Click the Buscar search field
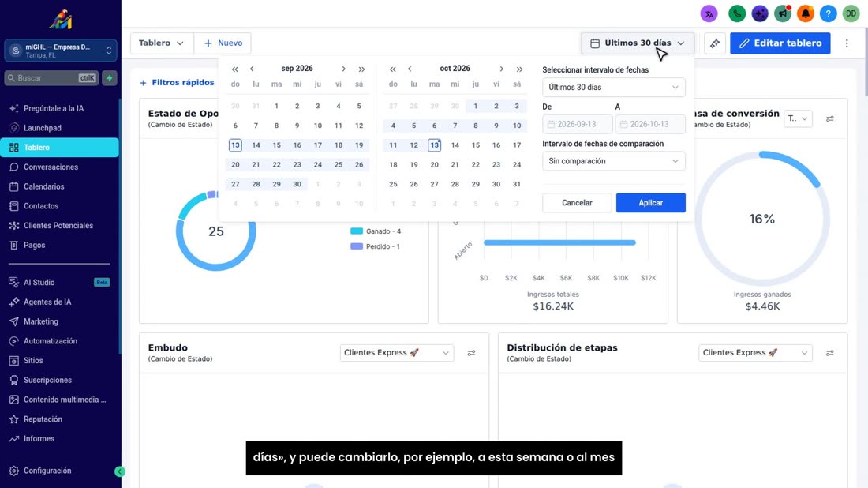 52,78
